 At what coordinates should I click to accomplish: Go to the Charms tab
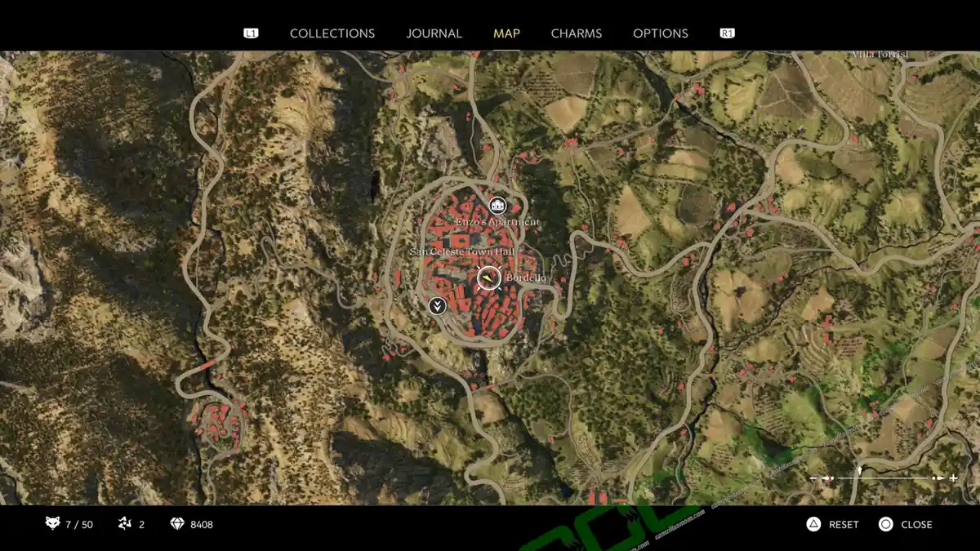577,33
